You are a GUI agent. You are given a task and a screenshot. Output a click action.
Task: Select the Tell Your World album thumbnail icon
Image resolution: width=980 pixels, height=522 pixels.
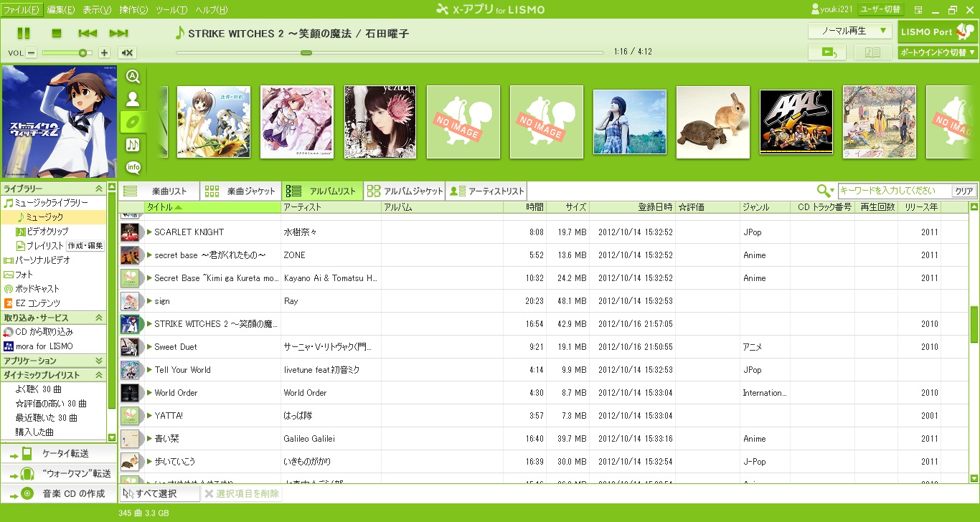pos(130,369)
